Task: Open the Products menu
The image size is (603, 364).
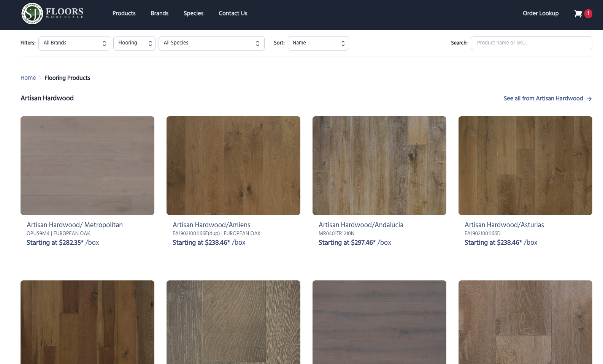Action: tap(124, 13)
